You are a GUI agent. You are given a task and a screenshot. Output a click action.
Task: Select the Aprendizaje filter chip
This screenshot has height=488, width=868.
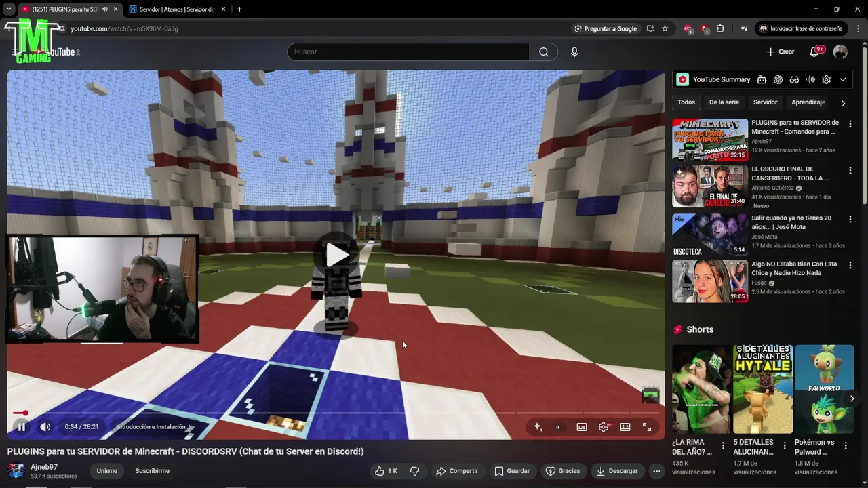click(x=808, y=102)
